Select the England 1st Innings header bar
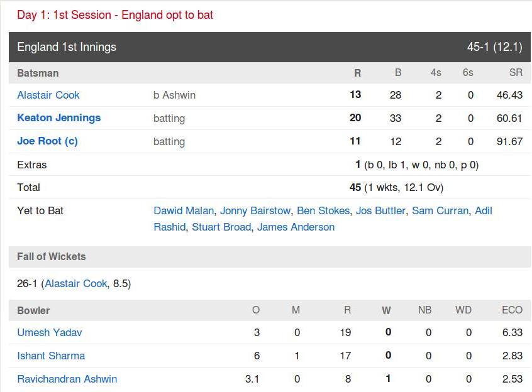The width and height of the screenshot is (532, 392). click(270, 47)
